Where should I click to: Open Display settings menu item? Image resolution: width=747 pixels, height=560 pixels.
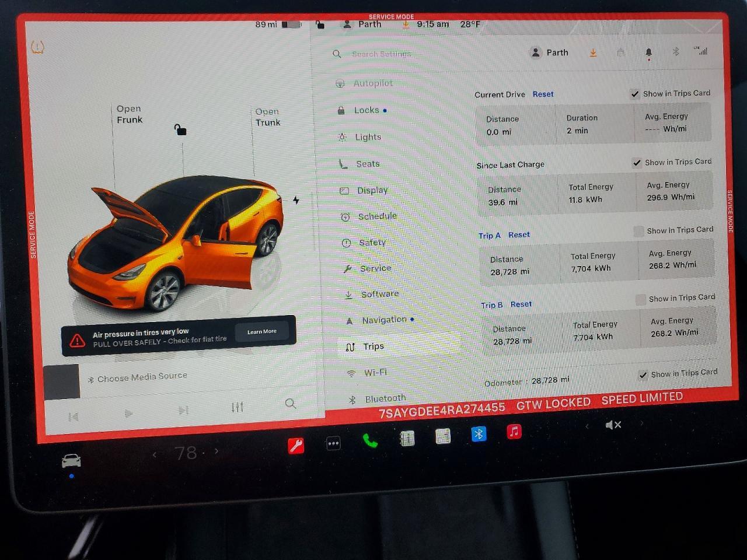(x=372, y=190)
